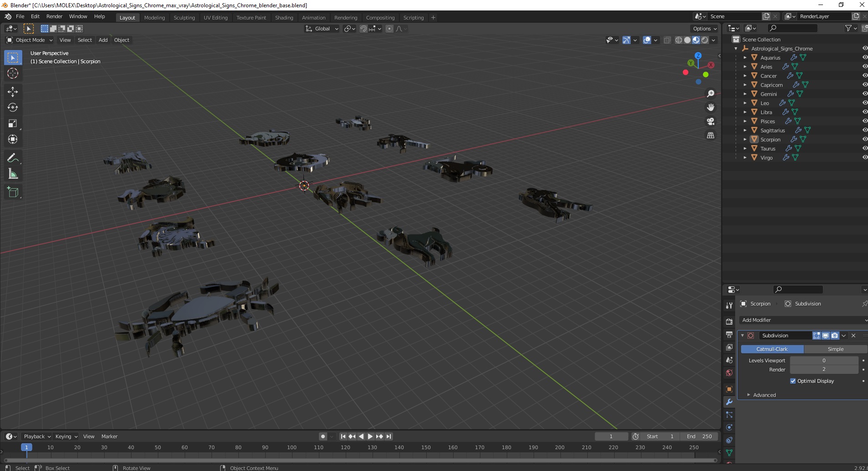Screen dimensions: 868x471
Task: Switch to Shading workspace tab
Action: 284,18
